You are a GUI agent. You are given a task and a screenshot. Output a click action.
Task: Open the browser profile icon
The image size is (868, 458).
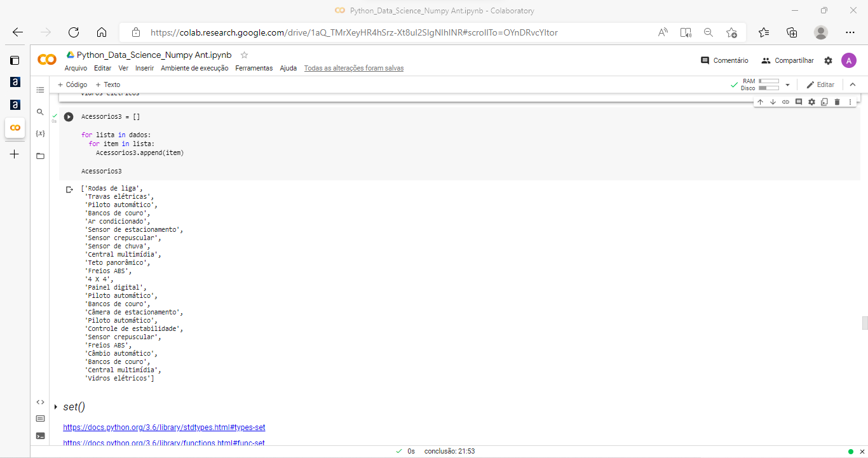pos(821,32)
